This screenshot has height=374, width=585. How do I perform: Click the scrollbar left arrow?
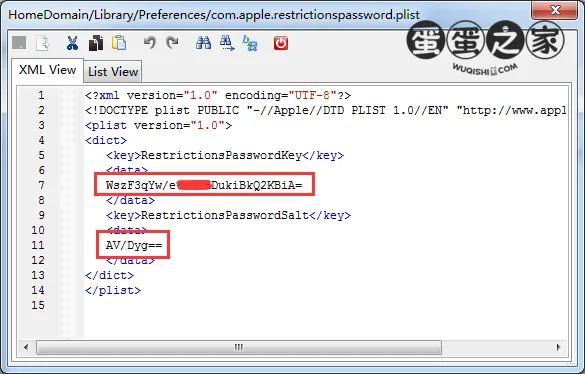(26, 347)
